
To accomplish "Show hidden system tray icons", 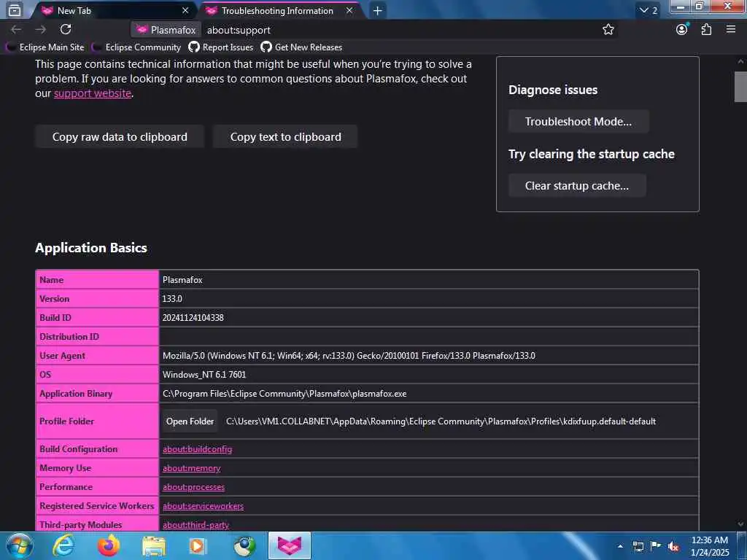I will (620, 546).
